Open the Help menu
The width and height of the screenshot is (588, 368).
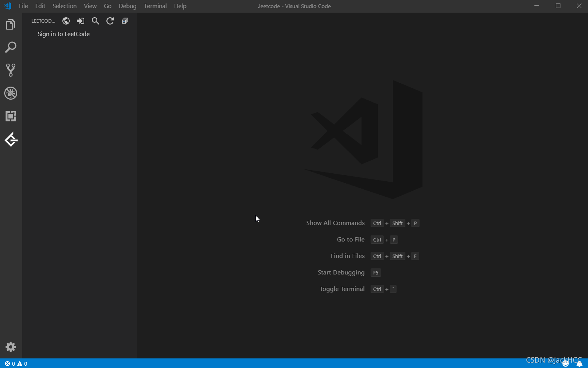[180, 6]
